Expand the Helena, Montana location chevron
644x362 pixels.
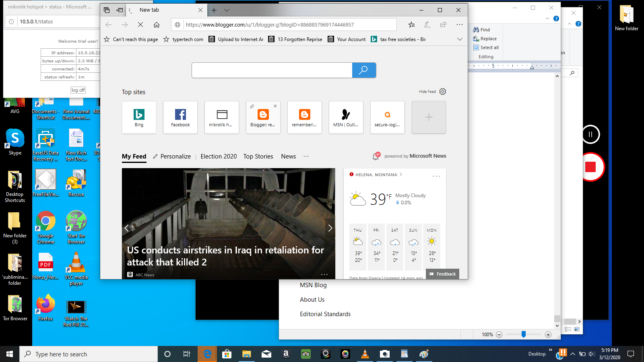[401, 175]
